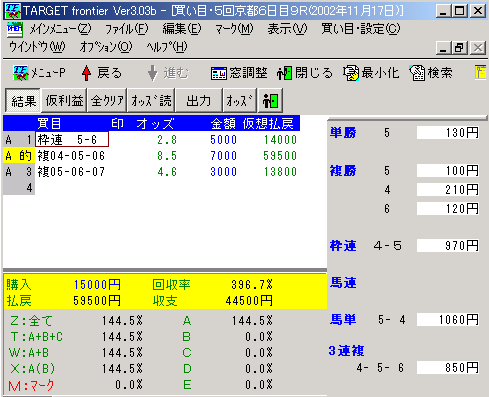This screenshot has height=397, width=489.
Task: Click the yellow icon at toolbar's right edge
Action: tap(480, 72)
